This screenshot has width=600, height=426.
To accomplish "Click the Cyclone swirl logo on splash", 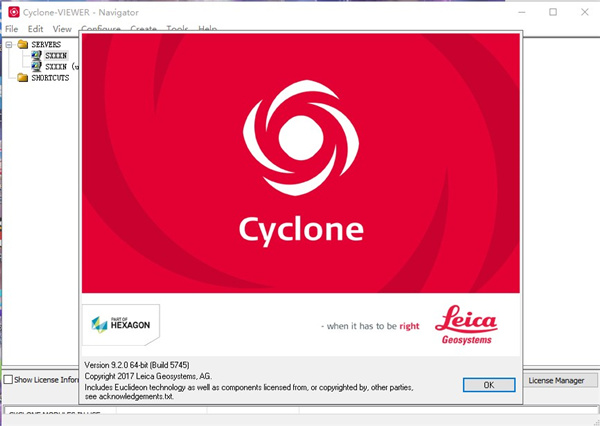I will coord(300,133).
